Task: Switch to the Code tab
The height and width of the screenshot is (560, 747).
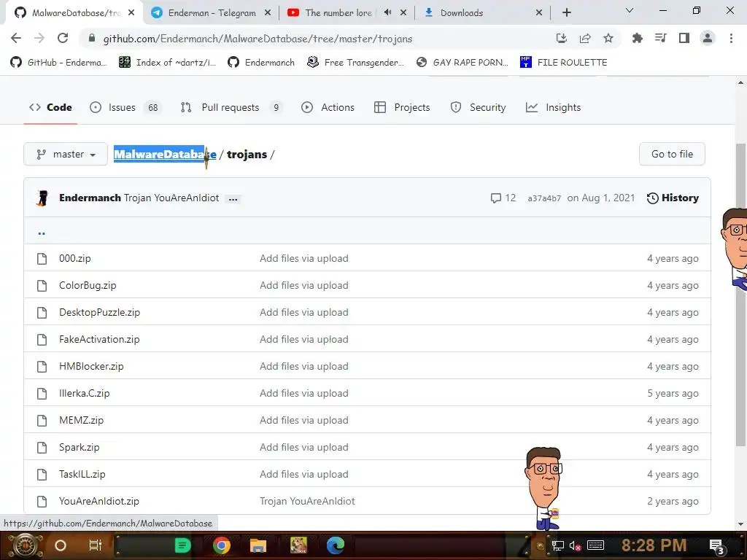Action: [x=50, y=107]
